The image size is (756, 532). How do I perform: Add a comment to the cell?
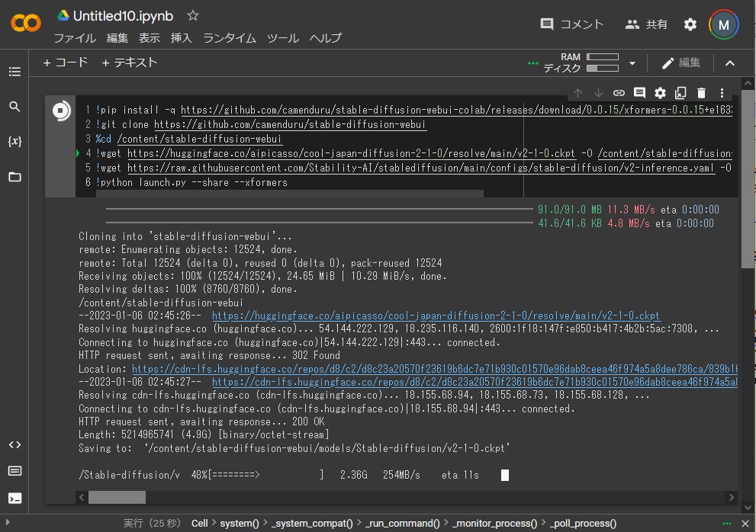coord(639,93)
